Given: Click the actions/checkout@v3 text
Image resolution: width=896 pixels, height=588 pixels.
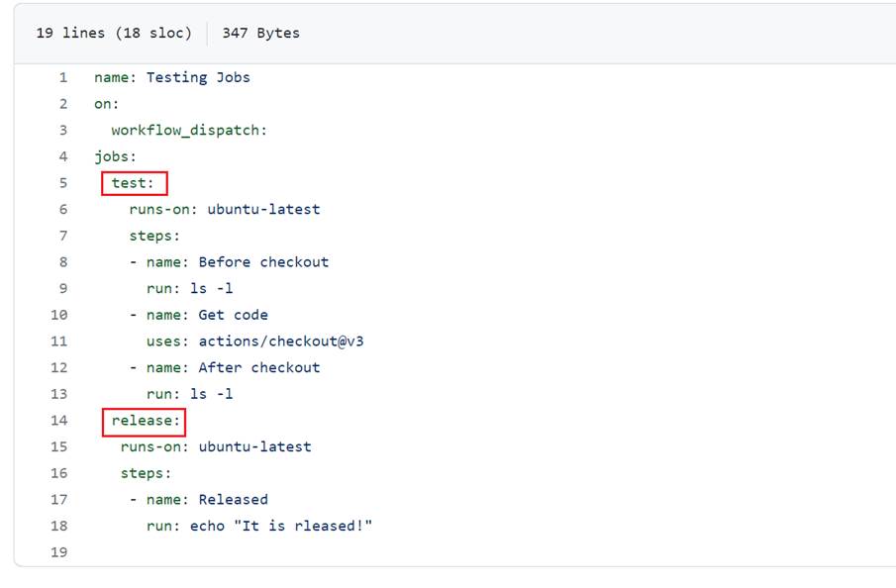Looking at the screenshot, I should (289, 342).
